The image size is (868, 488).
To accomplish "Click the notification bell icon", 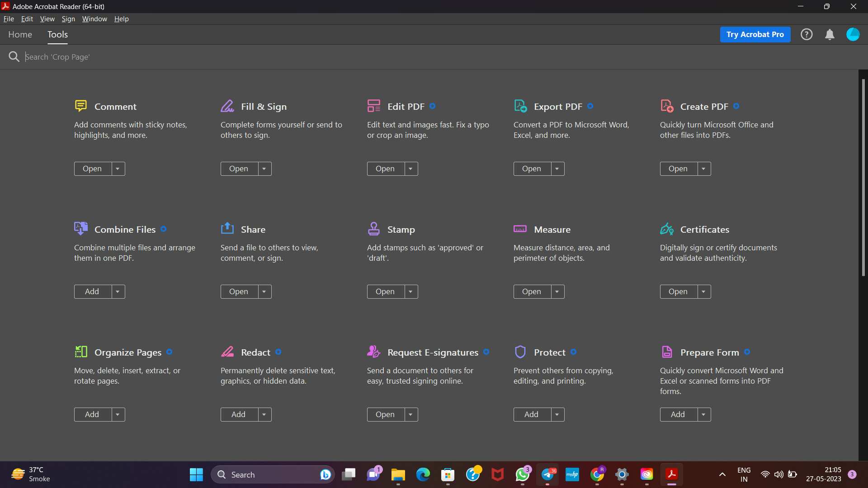I will click(830, 34).
